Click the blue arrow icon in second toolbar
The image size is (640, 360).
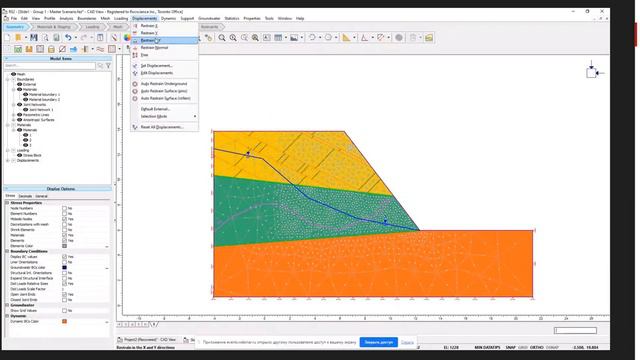(x=73, y=49)
